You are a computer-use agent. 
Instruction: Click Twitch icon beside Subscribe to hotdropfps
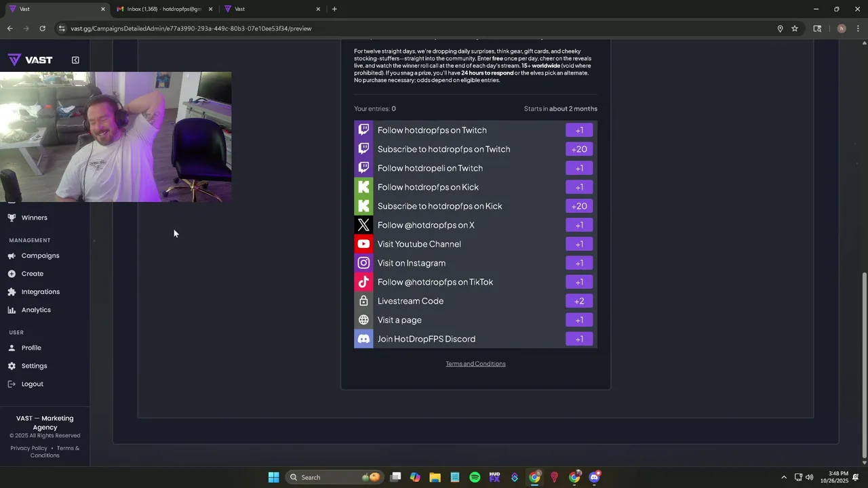tap(363, 149)
